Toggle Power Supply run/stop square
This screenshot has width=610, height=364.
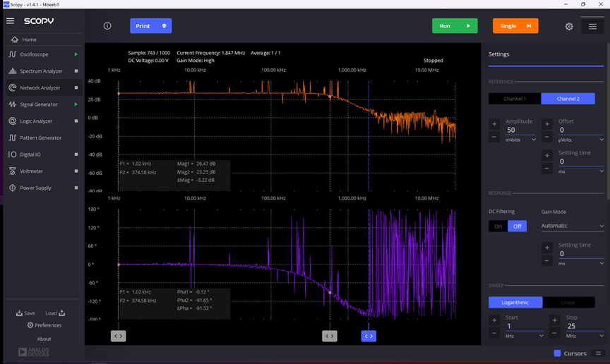76,188
